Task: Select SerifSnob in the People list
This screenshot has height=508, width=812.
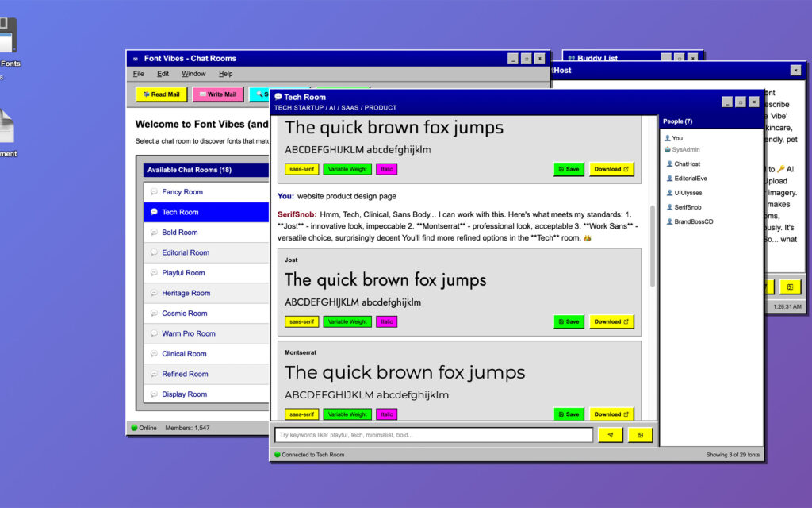Action: [688, 207]
